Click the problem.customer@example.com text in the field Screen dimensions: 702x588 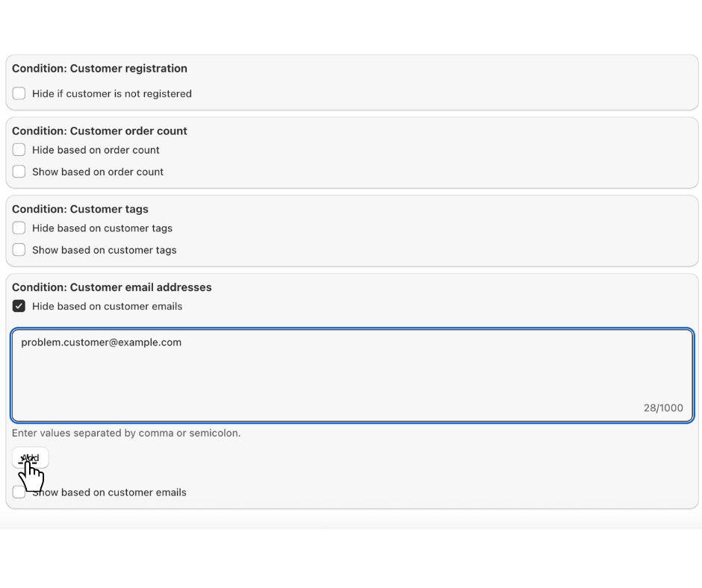(x=102, y=343)
